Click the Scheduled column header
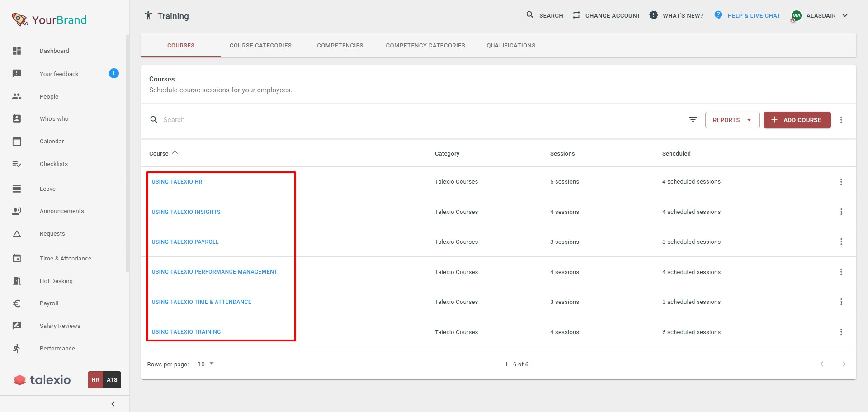Image resolution: width=868 pixels, height=412 pixels. 676,154
